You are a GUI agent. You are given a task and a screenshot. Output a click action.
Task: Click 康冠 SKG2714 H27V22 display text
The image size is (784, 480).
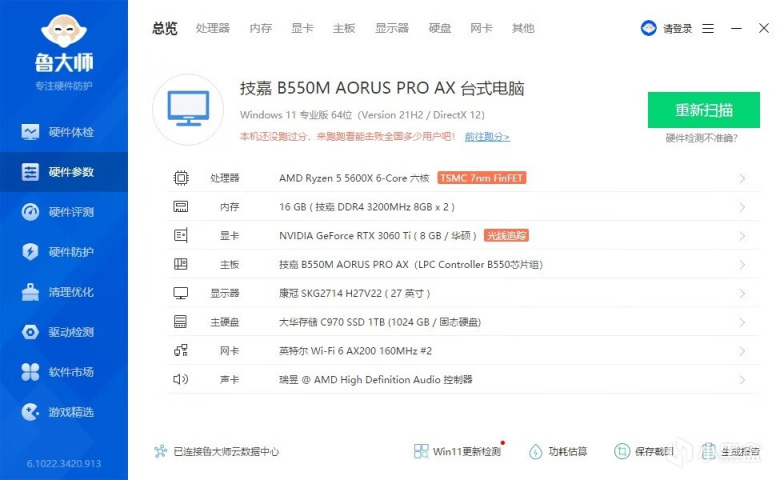(x=354, y=294)
